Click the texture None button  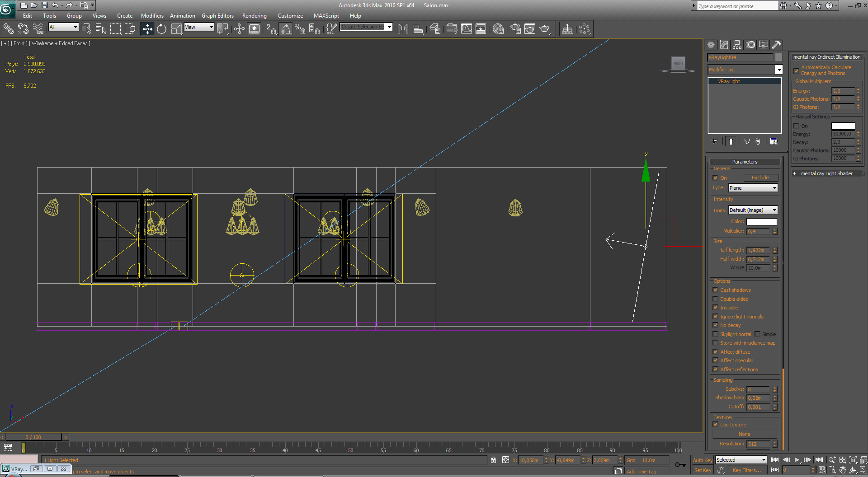coord(745,434)
